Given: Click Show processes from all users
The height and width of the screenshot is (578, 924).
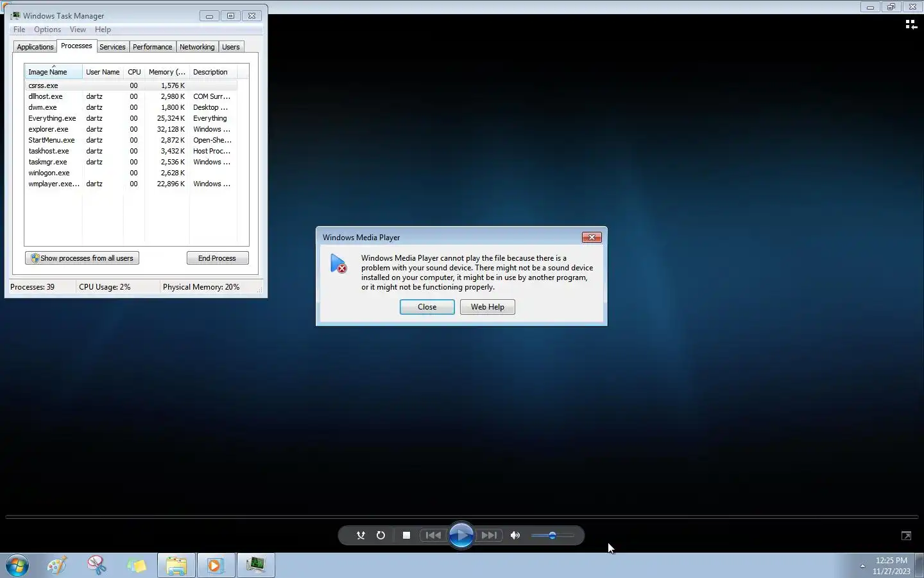Looking at the screenshot, I should point(82,258).
